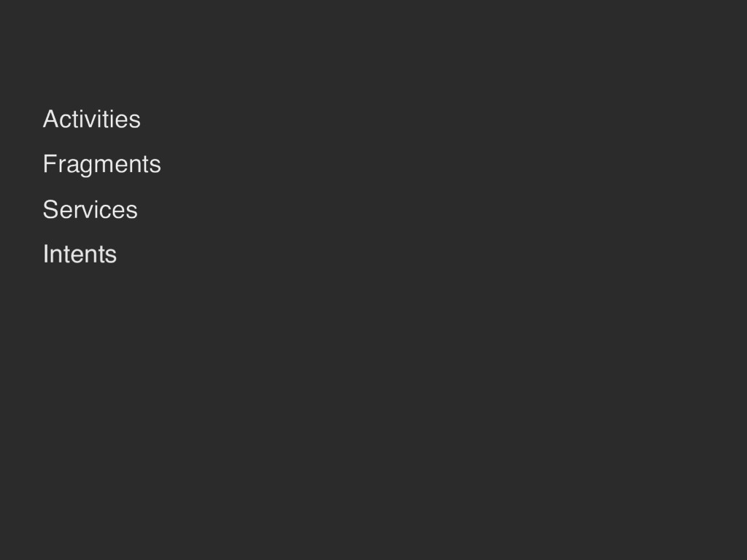Jump to the Intents topic
747x560 pixels.
tap(80, 254)
